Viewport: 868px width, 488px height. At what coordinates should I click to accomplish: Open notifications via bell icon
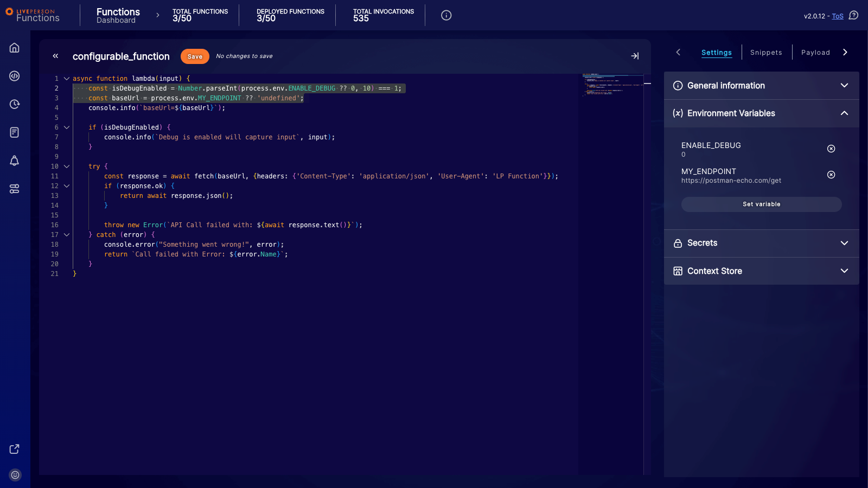pos(14,160)
